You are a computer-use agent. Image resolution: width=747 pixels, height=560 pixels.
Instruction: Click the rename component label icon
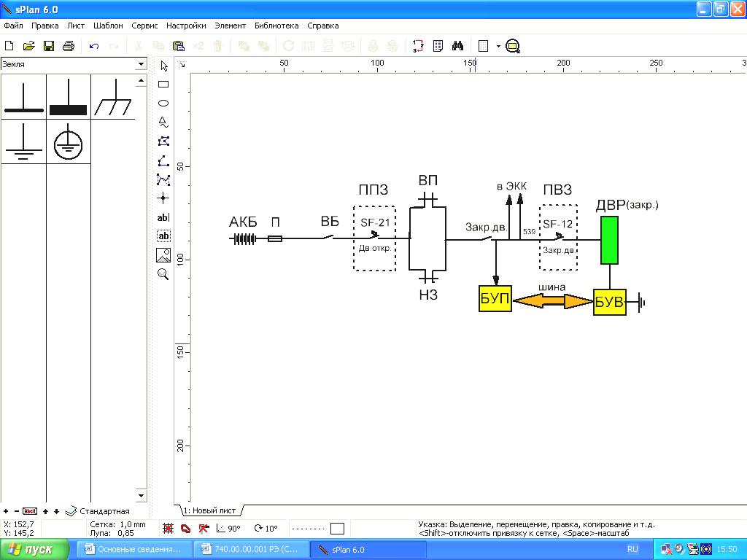pyautogui.click(x=30, y=511)
